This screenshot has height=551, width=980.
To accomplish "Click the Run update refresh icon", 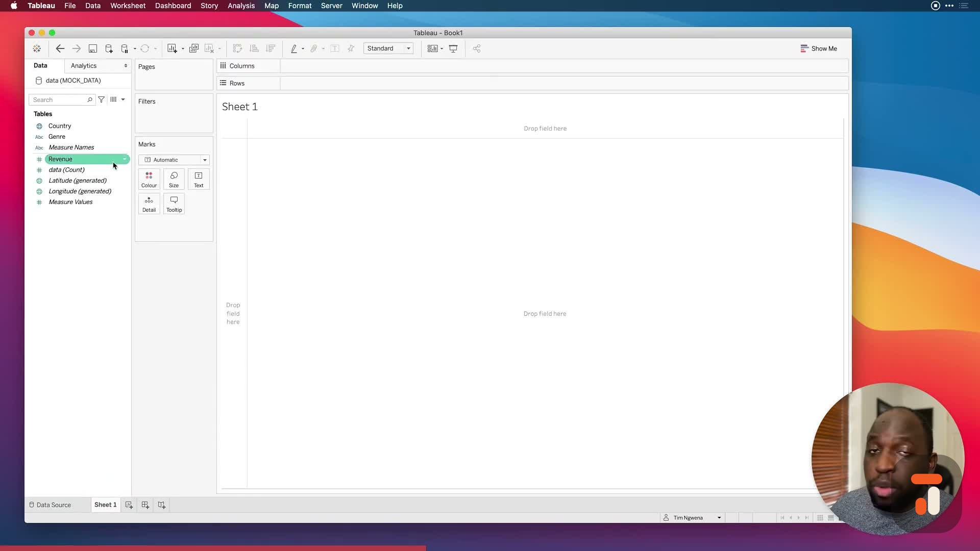I will [145, 48].
